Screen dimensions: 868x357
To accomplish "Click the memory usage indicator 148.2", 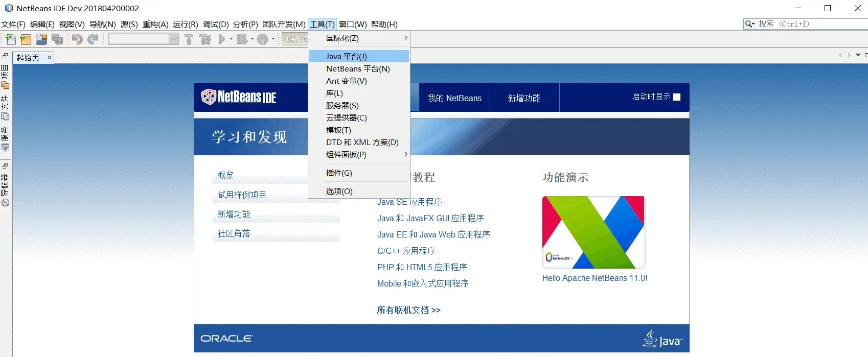I will pyautogui.click(x=296, y=39).
